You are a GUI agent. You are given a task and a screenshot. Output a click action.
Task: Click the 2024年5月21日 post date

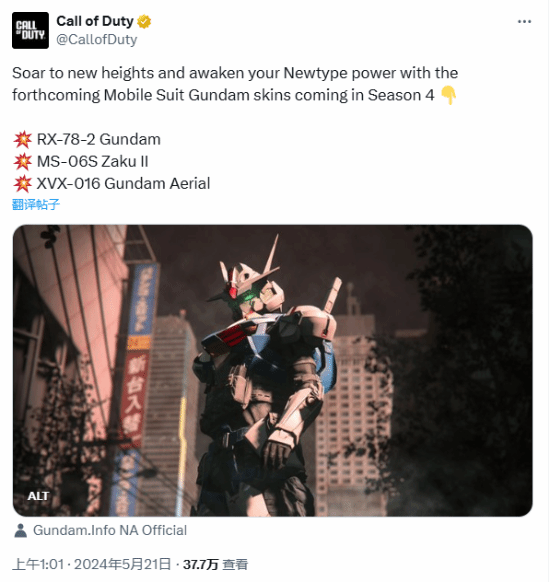122,565
